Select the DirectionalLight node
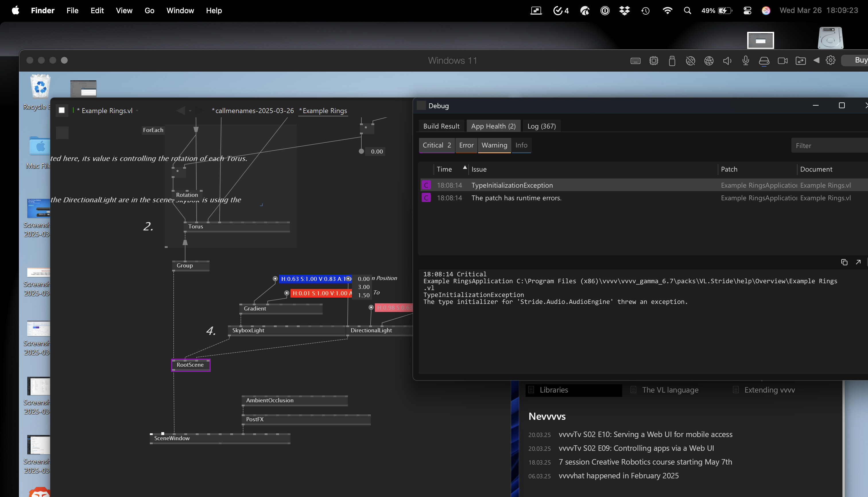868x497 pixels. click(379, 330)
